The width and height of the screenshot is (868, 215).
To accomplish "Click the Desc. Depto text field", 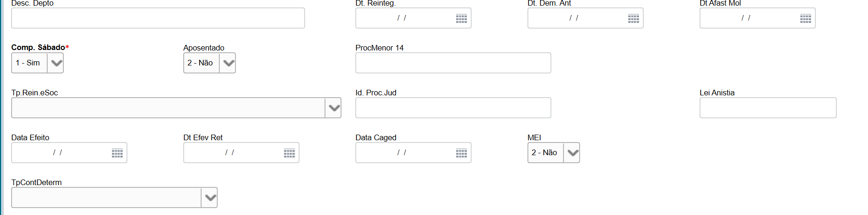I will point(158,18).
